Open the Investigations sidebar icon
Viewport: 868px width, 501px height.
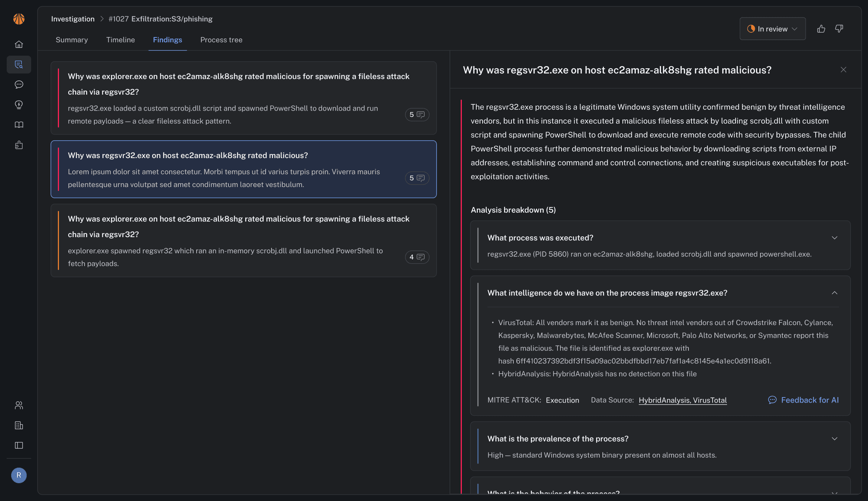[x=19, y=65]
